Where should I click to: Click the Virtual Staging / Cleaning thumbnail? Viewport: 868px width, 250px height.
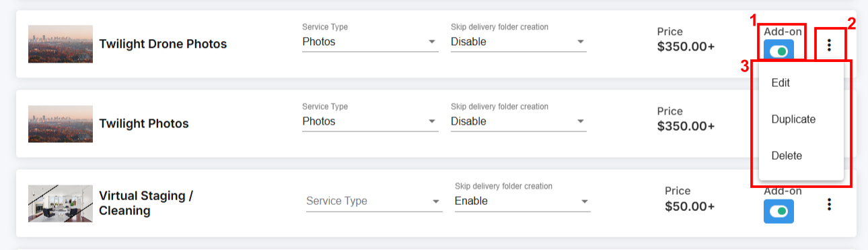click(61, 204)
